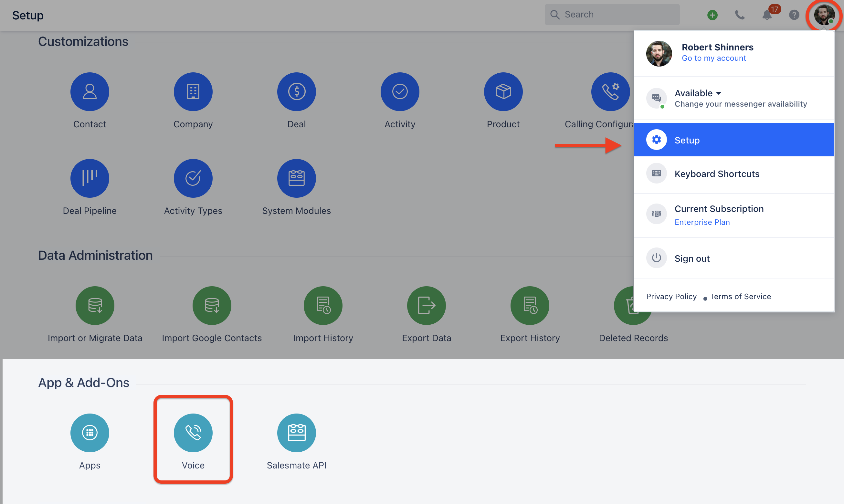
Task: Click the Enterprise Plan link
Action: click(702, 222)
